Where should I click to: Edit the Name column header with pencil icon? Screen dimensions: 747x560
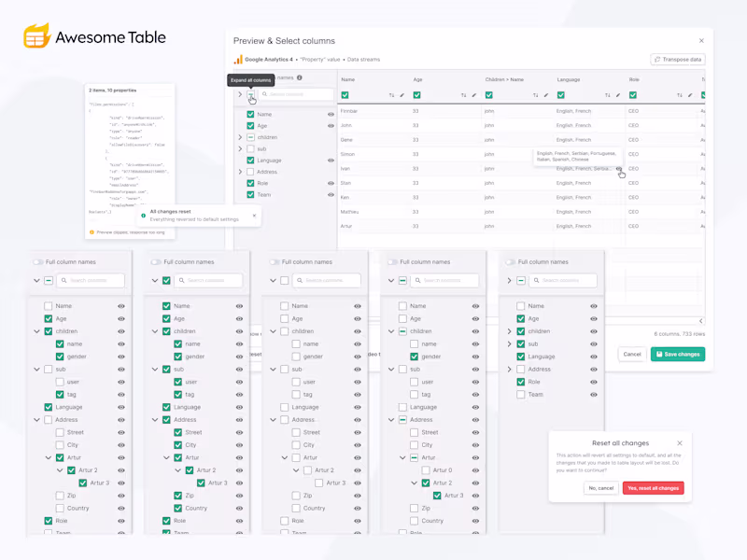(402, 95)
